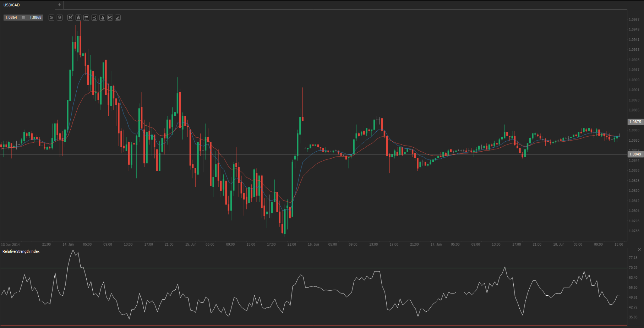Click the 1.0901 price axis label
Image resolution: width=644 pixels, height=328 pixels.
634,90
